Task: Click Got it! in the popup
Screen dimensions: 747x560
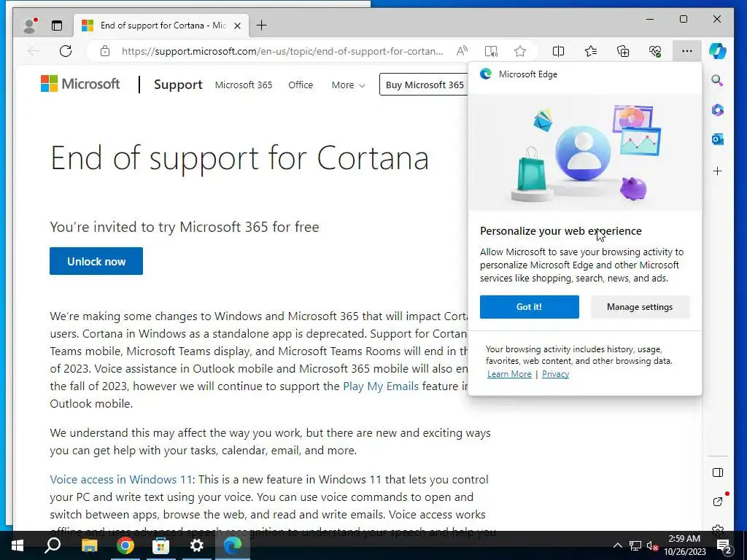Action: pos(530,307)
